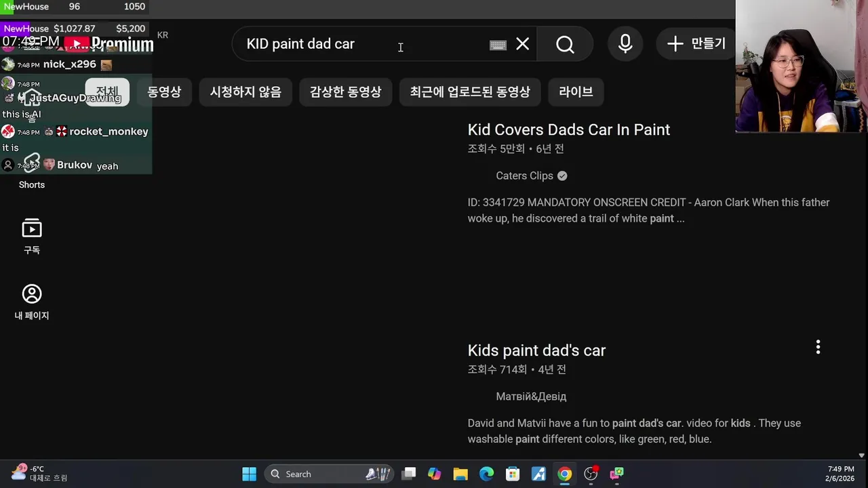Click page scrollbar down arrow
The image size is (868, 488).
coord(862,456)
